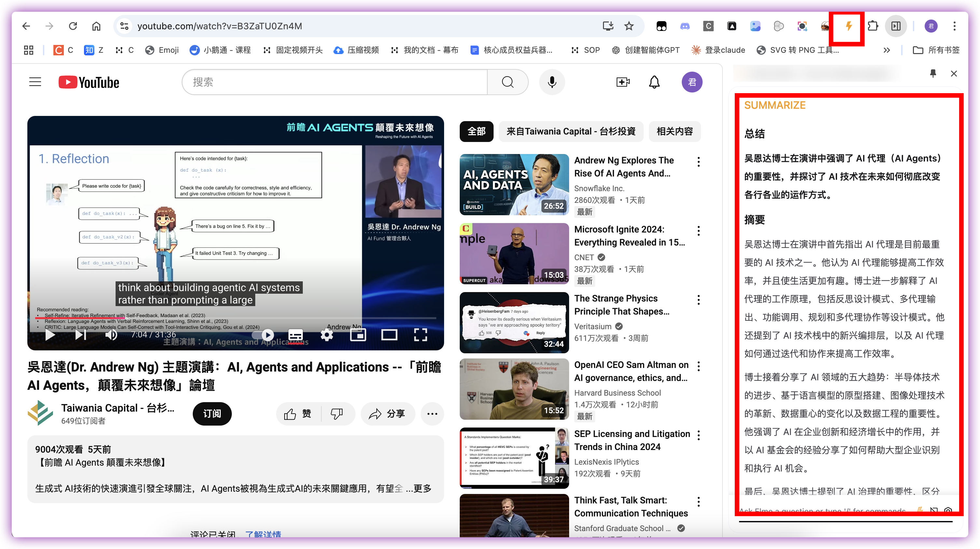Click the search magnifier button

(508, 82)
